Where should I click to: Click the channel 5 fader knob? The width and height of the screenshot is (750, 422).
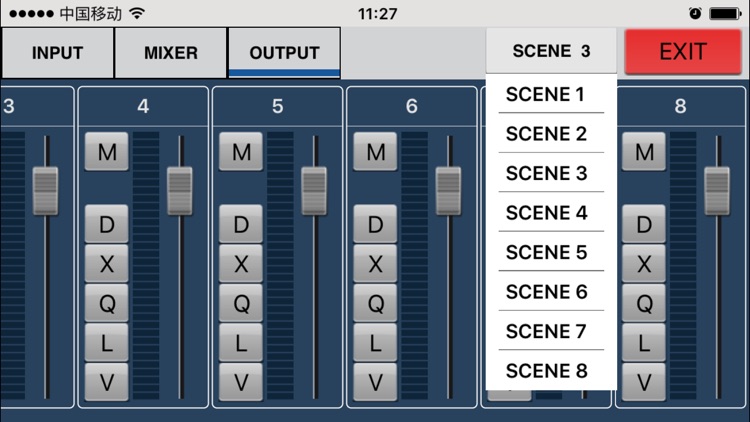(314, 190)
